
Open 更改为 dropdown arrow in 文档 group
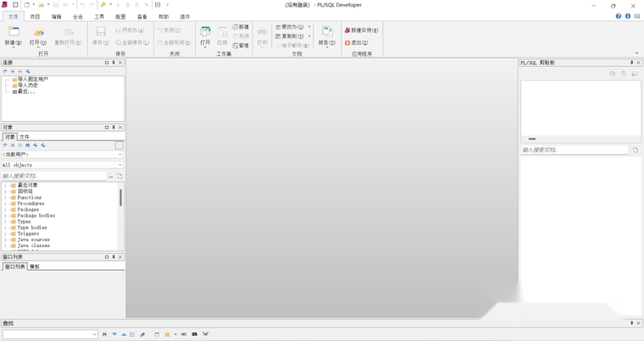pyautogui.click(x=309, y=27)
